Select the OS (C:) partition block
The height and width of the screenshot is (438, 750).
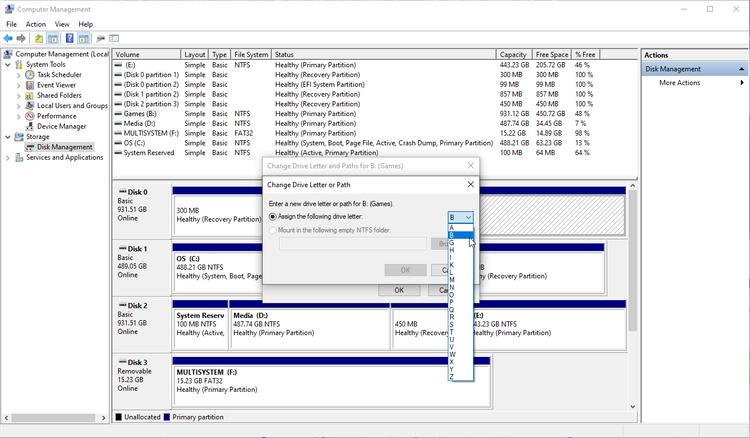point(219,271)
